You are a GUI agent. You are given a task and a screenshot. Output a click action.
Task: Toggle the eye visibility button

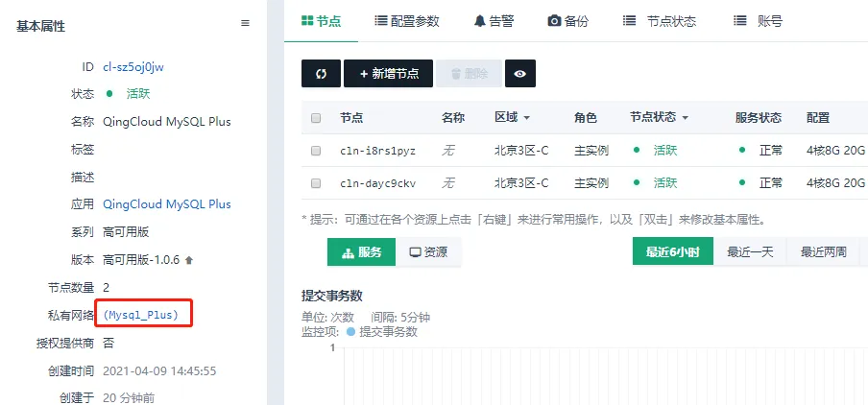pyautogui.click(x=519, y=74)
